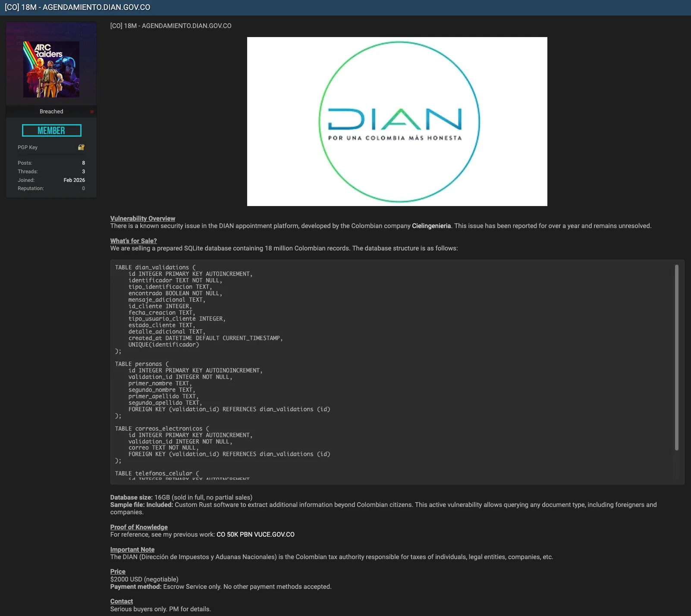Image resolution: width=691 pixels, height=616 pixels.
Task: View the user's Threads count
Action: click(x=83, y=172)
